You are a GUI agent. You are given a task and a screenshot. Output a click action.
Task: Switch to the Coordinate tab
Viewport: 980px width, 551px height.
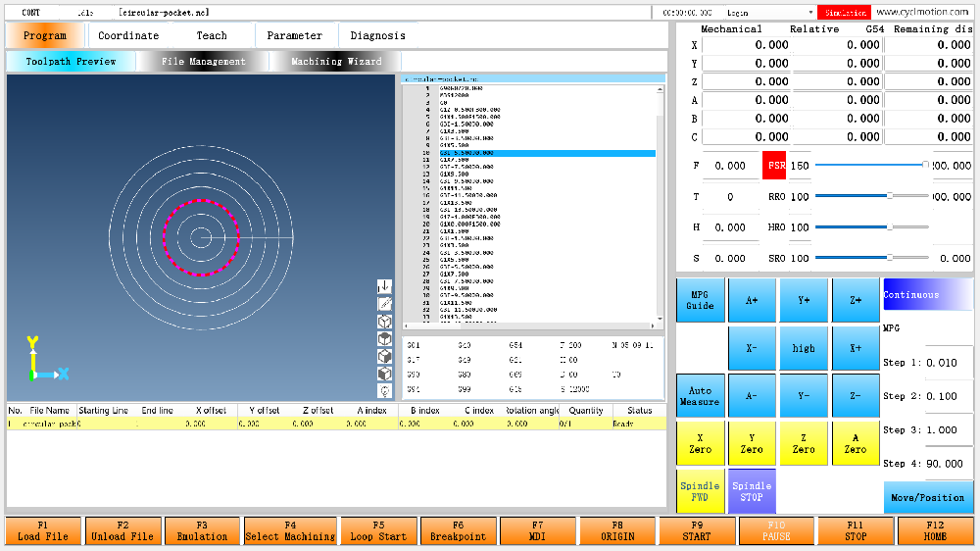point(128,35)
